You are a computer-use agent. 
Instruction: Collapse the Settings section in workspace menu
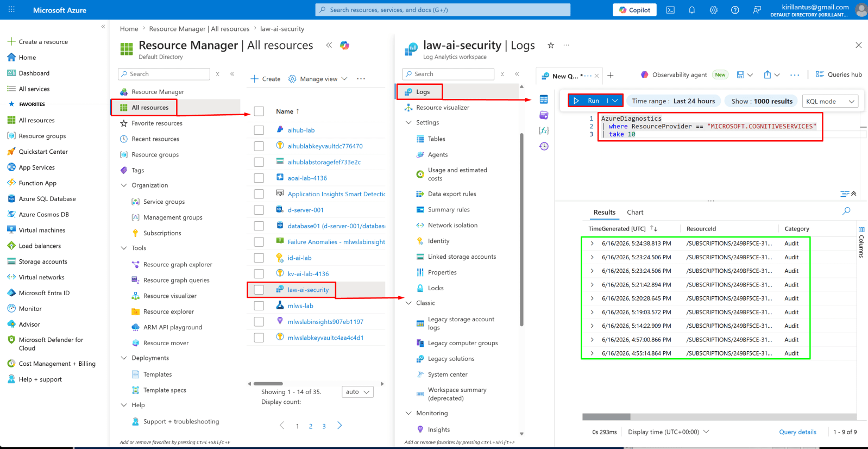pyautogui.click(x=409, y=123)
